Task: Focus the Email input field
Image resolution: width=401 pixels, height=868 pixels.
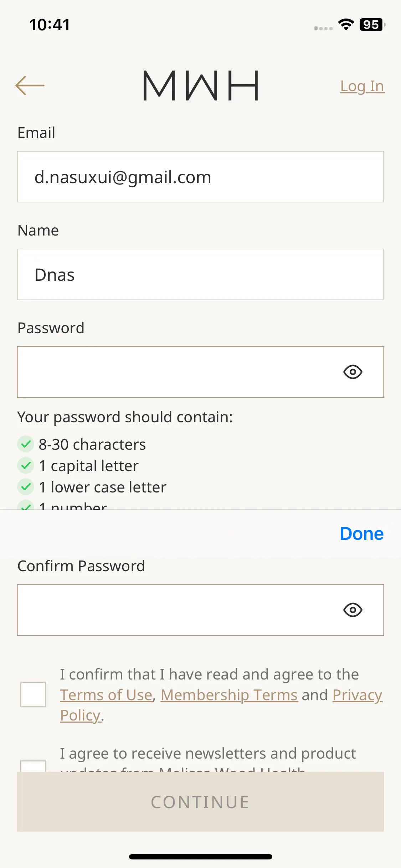Action: (x=200, y=177)
